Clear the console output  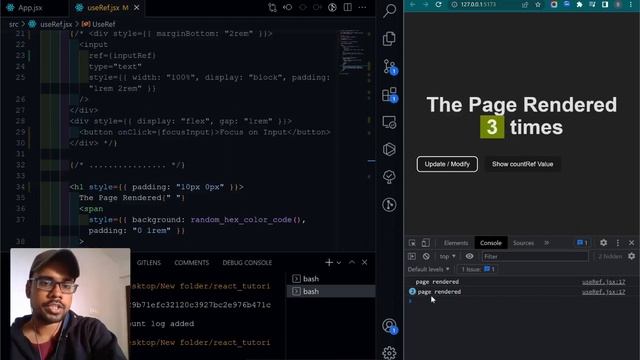pyautogui.click(x=426, y=256)
